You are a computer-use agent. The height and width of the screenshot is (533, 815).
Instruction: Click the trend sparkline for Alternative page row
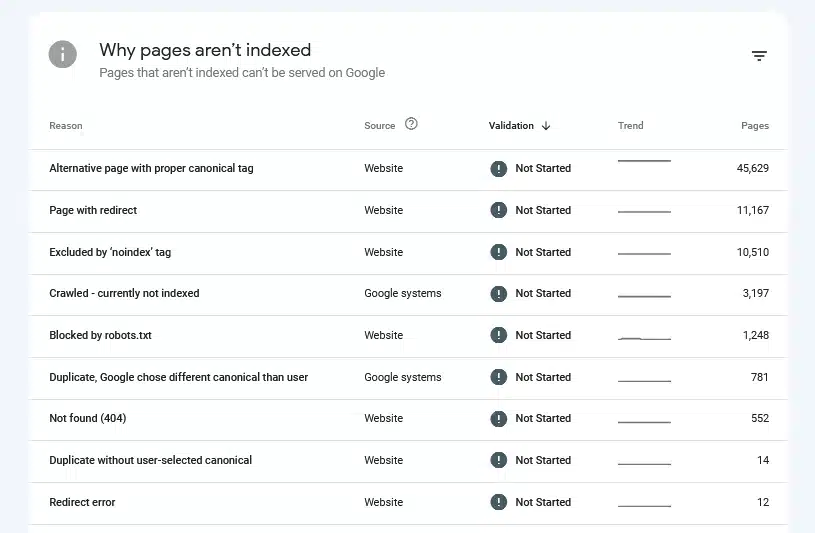point(645,161)
